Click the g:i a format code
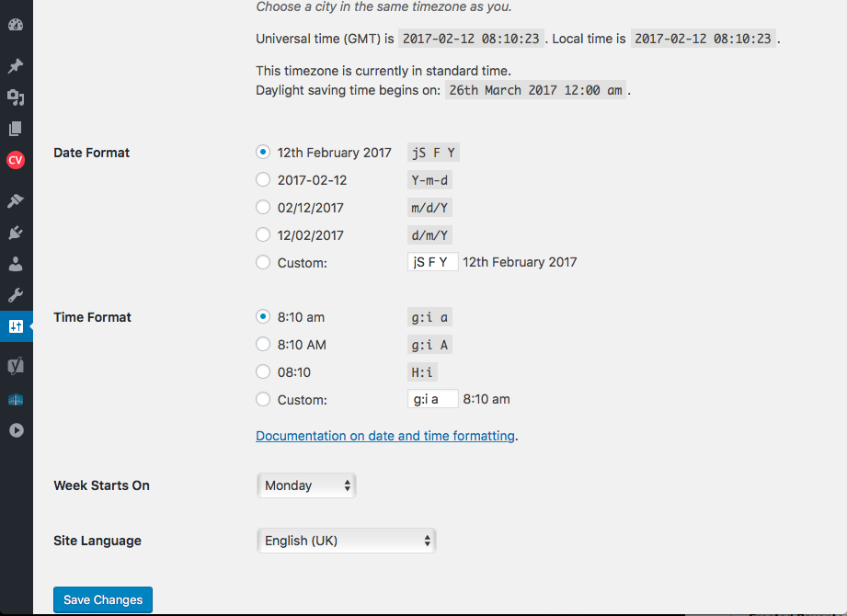 click(429, 317)
